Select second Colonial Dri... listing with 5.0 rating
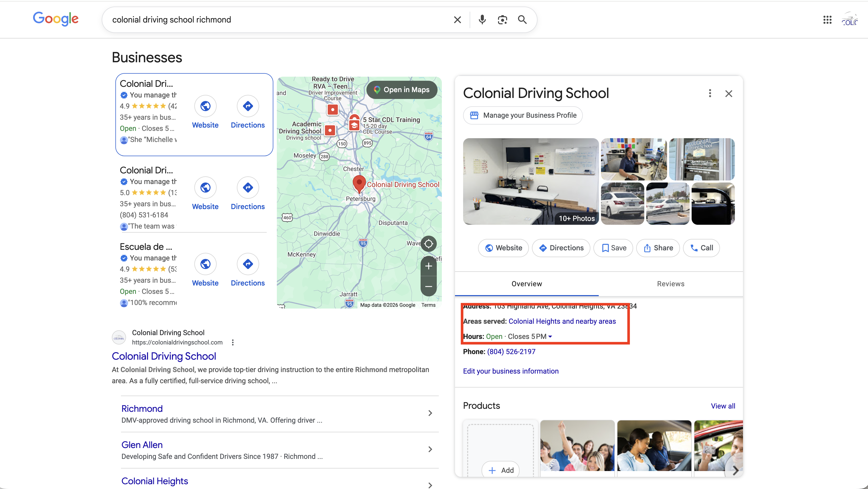The image size is (868, 489). click(x=146, y=171)
